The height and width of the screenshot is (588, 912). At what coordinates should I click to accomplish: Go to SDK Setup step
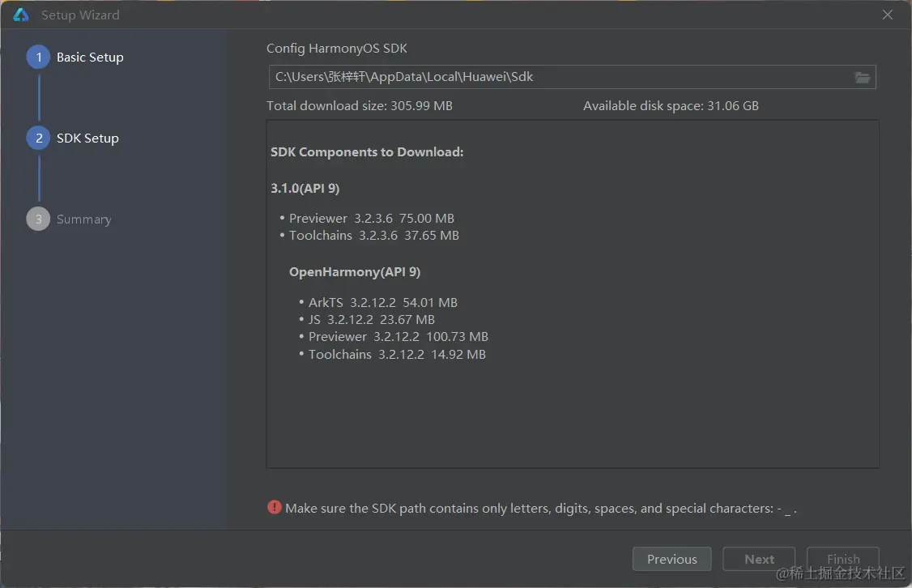[87, 138]
